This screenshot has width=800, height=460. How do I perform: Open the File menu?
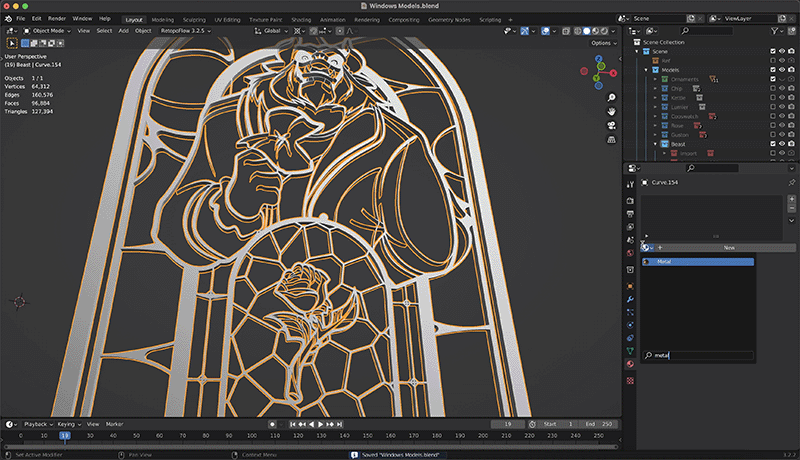20,18
